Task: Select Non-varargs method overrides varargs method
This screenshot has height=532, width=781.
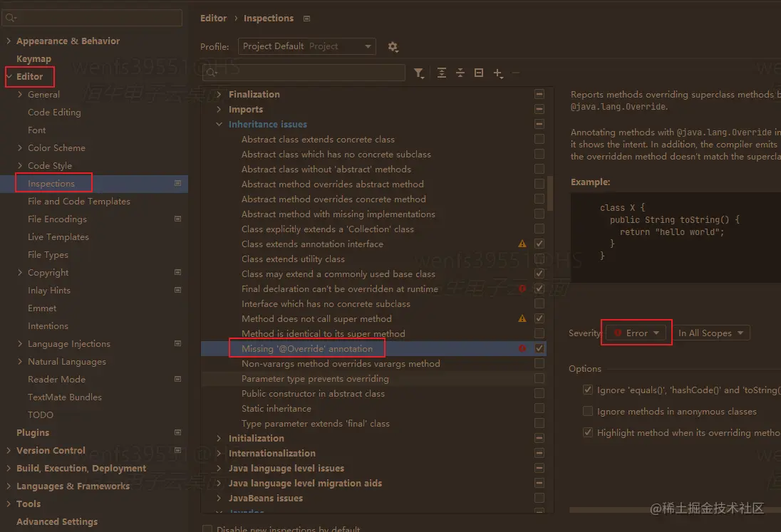Action: [341, 364]
